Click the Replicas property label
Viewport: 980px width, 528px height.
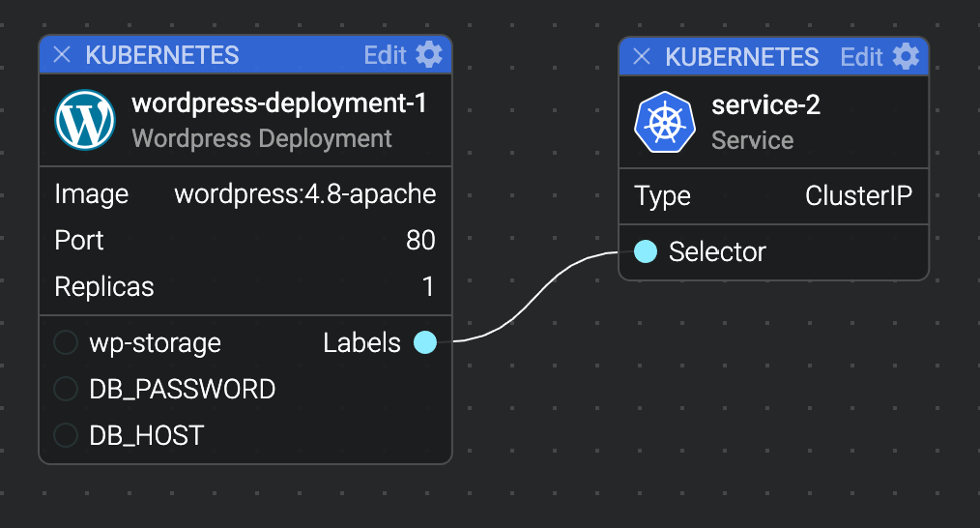104,287
